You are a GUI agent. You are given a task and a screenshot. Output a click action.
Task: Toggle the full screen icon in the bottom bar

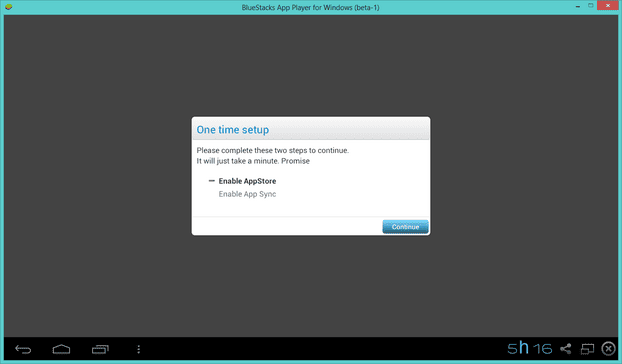tap(587, 349)
